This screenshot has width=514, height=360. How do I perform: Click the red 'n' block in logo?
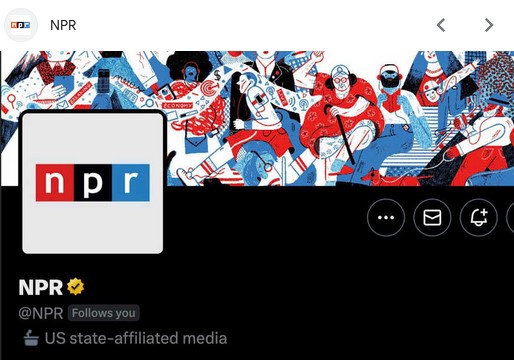coord(55,183)
